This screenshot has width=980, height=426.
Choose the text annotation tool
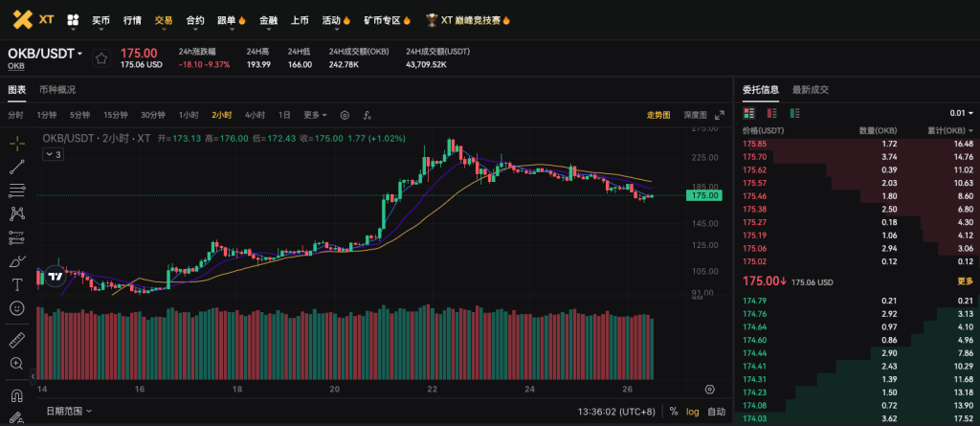point(17,284)
